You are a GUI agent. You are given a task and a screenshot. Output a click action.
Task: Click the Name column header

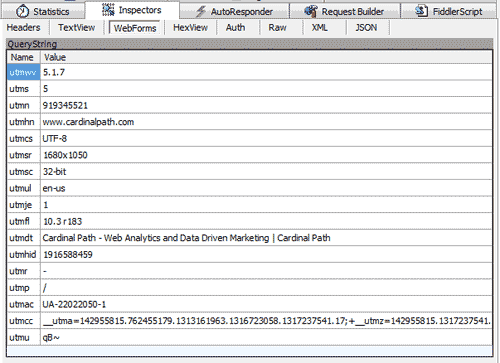[24, 57]
